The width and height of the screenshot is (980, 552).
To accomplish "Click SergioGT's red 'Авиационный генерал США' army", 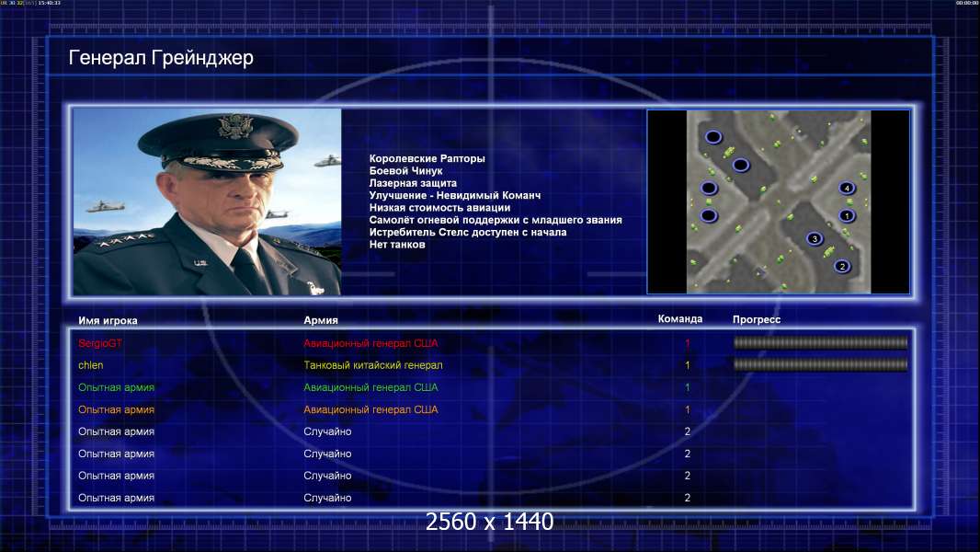I will click(x=370, y=343).
